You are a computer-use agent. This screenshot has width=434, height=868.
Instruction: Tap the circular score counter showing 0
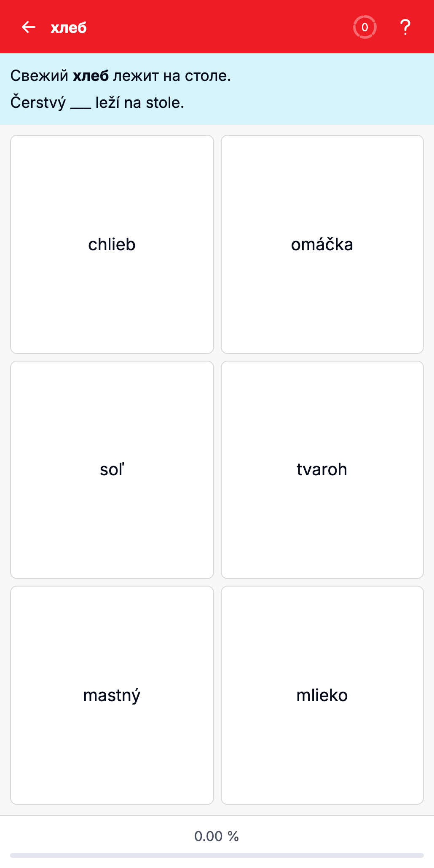364,27
